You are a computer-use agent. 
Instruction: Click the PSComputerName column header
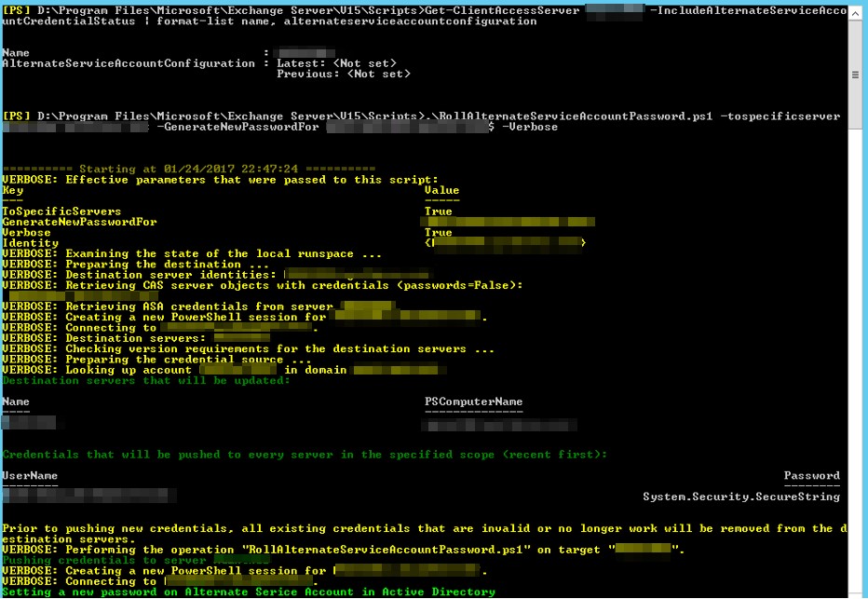473,402
